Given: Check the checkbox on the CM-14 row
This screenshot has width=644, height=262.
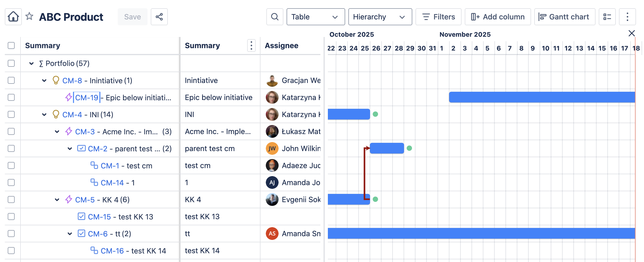Looking at the screenshot, I should [x=11, y=182].
